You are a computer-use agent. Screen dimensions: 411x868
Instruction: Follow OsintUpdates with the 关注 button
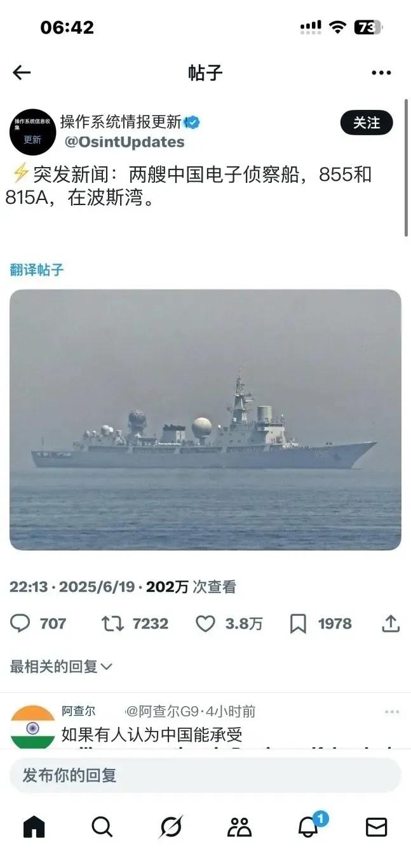(367, 123)
